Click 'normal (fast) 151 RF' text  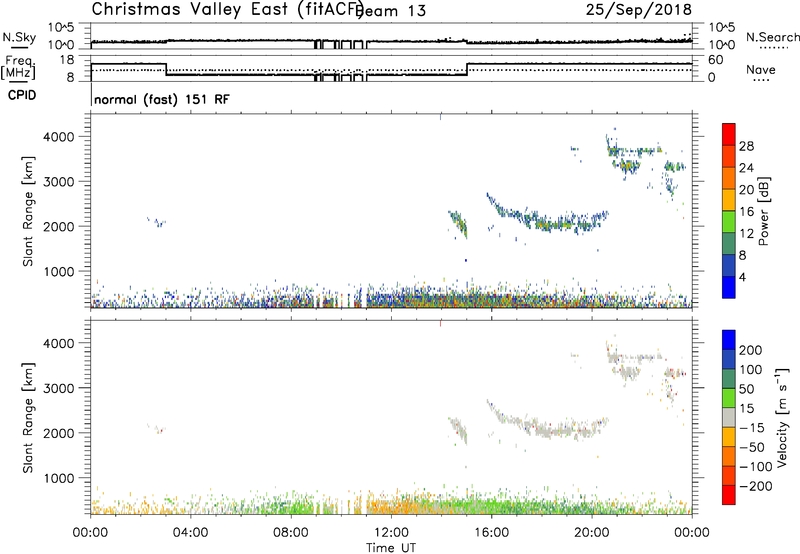(162, 99)
